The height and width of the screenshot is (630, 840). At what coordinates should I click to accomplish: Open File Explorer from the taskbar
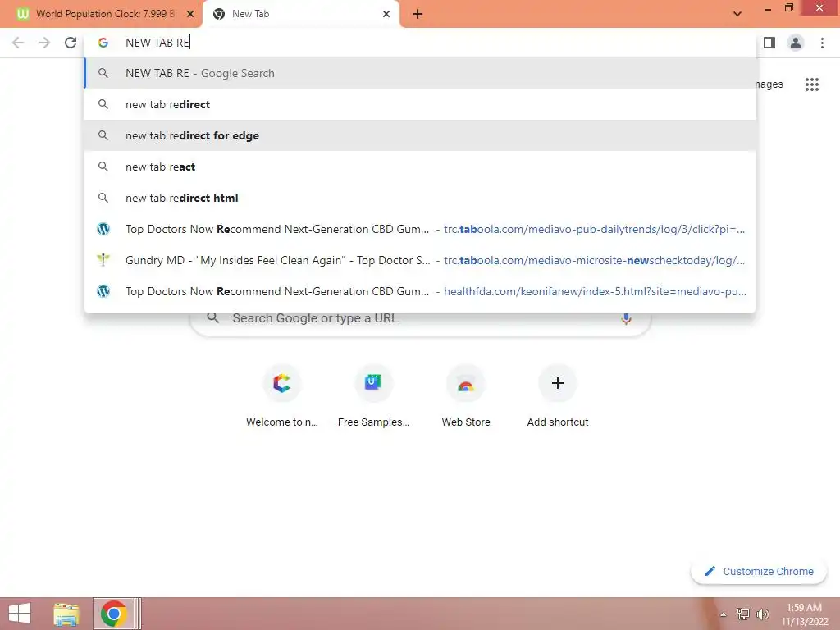pos(66,614)
